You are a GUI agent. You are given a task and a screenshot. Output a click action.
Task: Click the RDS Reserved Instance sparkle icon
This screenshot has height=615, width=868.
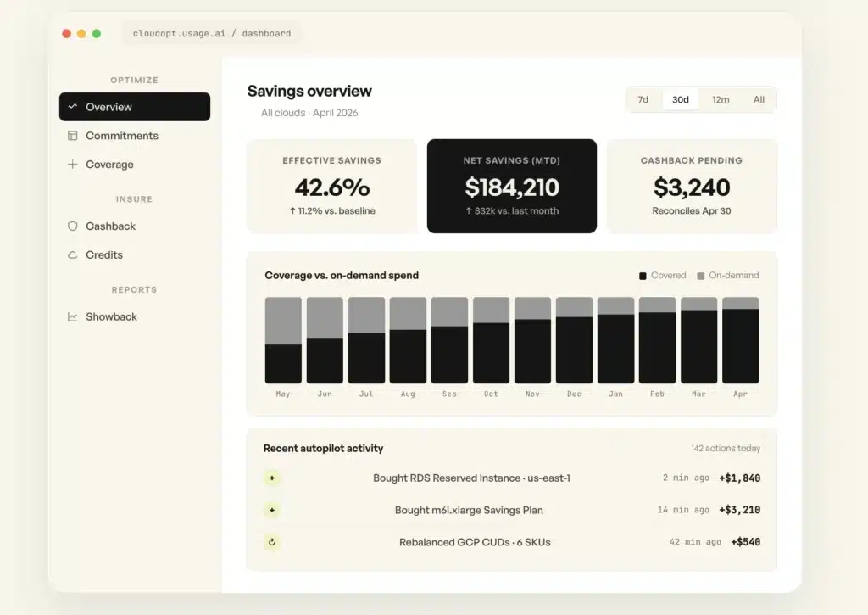[272, 478]
